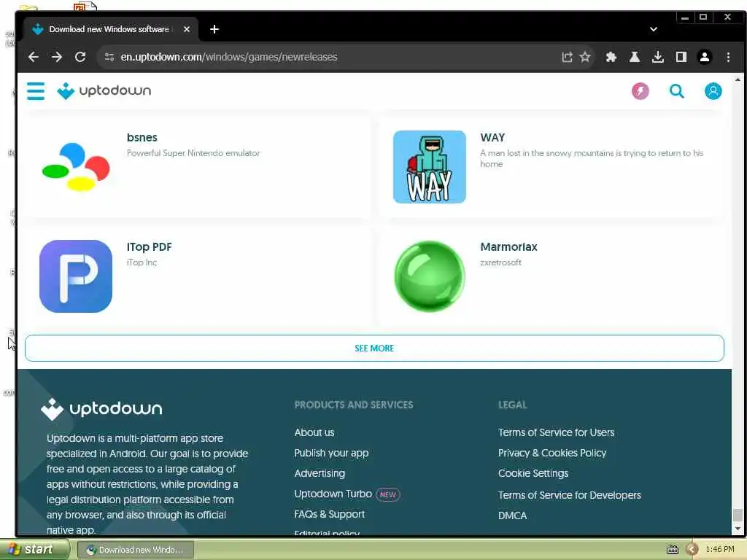This screenshot has width=747, height=560.
Task: Bookmark this page with the star
Action: [x=585, y=57]
